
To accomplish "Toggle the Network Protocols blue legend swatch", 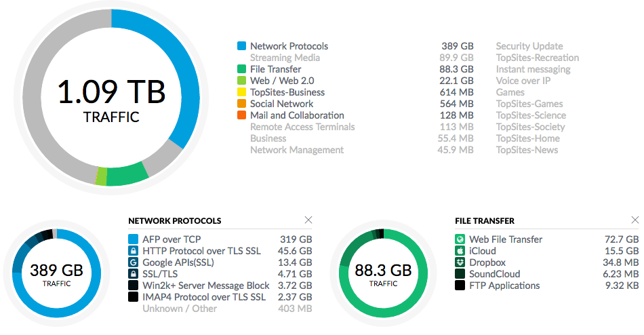I will (x=241, y=45).
